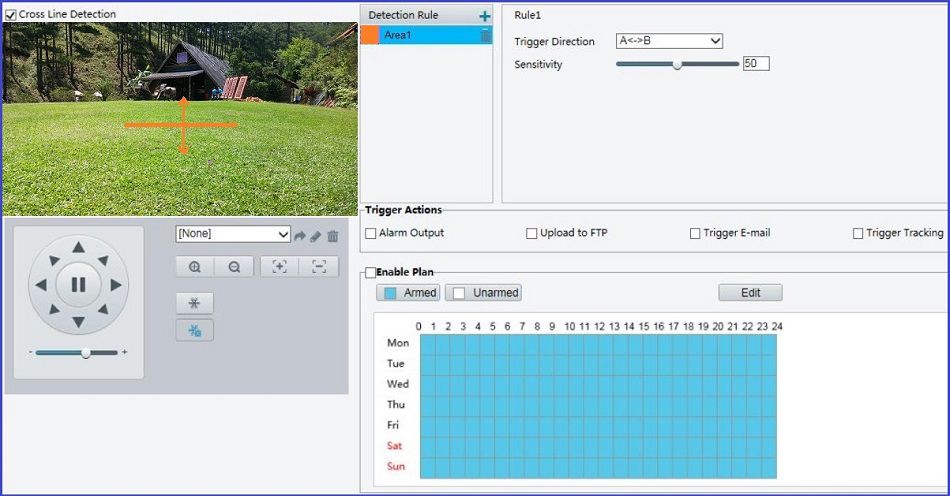This screenshot has width=950, height=496.
Task: Move camera up-left with diagonal arrow
Action: click(x=54, y=260)
